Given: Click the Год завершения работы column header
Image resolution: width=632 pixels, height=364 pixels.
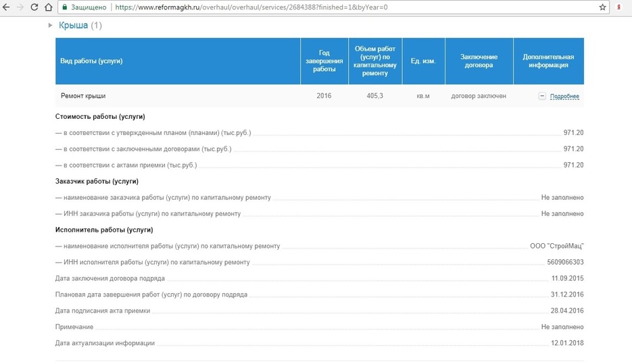Looking at the screenshot, I should click(324, 61).
